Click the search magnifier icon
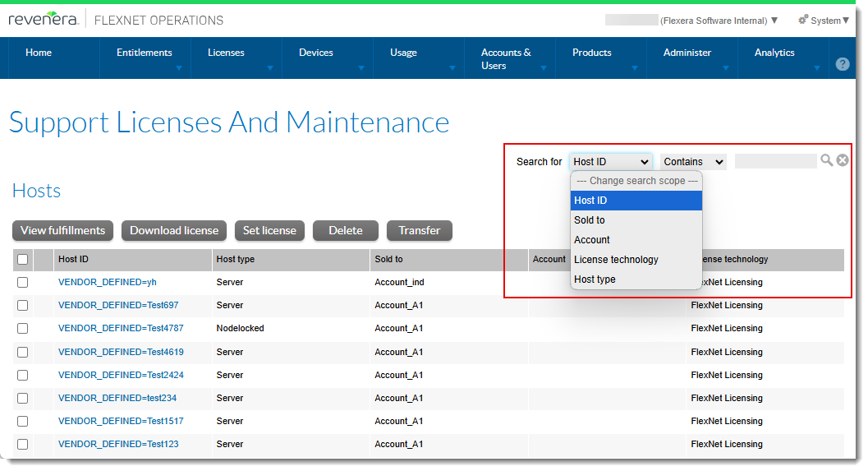 click(826, 160)
